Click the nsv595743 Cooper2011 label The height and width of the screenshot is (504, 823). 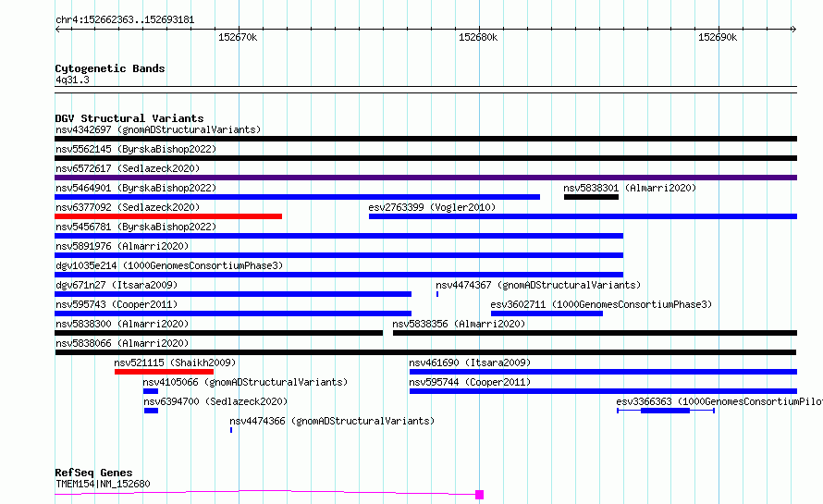pos(117,304)
